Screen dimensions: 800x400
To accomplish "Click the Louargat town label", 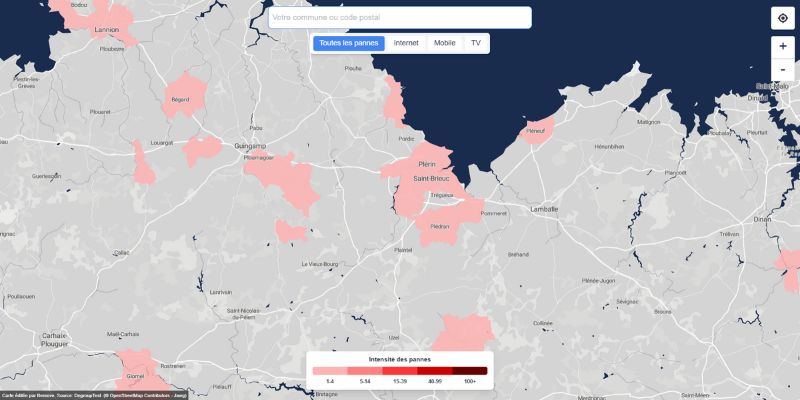I will (162, 143).
